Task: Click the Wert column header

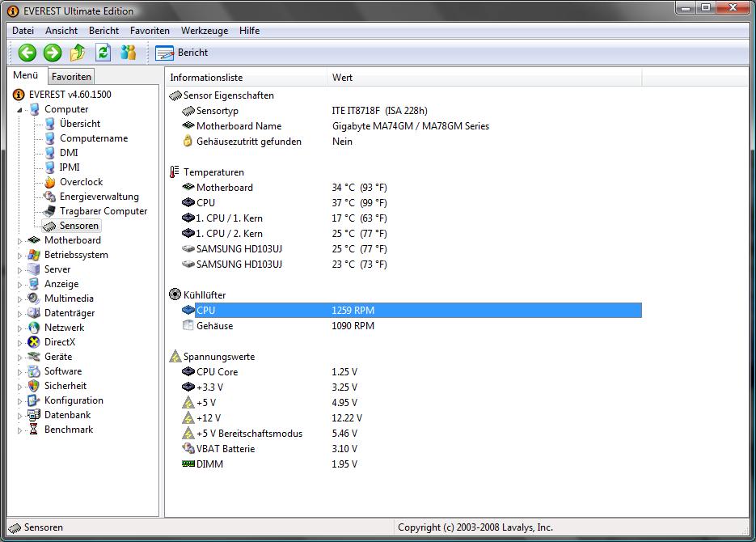Action: 484,78
